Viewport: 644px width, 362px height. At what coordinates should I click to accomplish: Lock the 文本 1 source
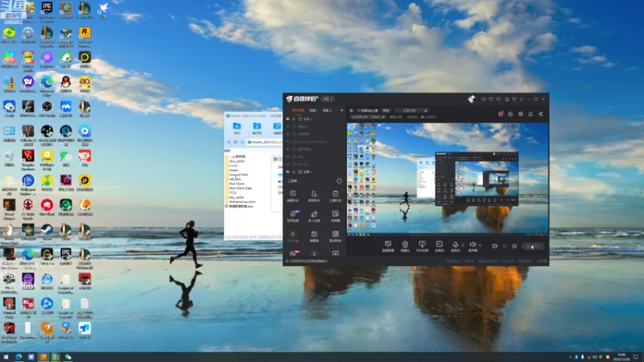click(x=294, y=119)
